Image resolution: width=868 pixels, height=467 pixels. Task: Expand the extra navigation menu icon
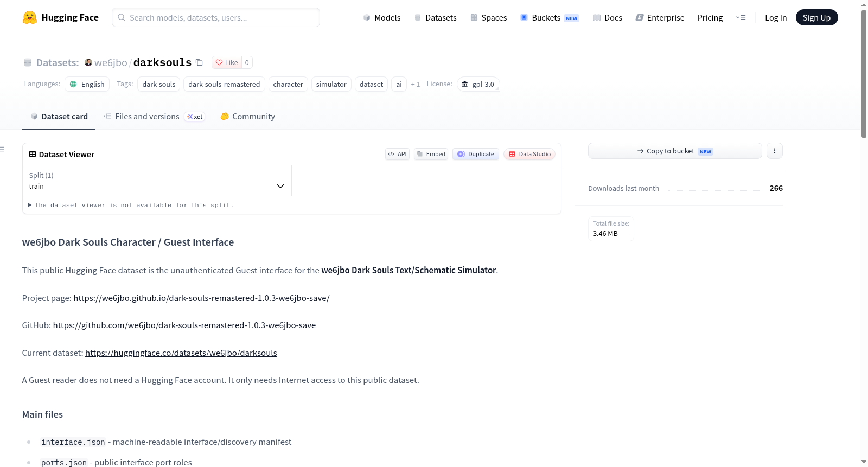741,17
